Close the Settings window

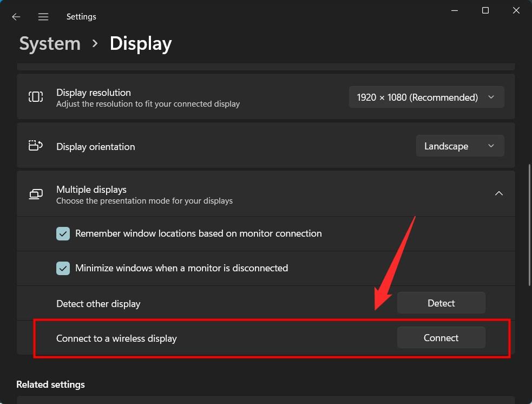(516, 11)
